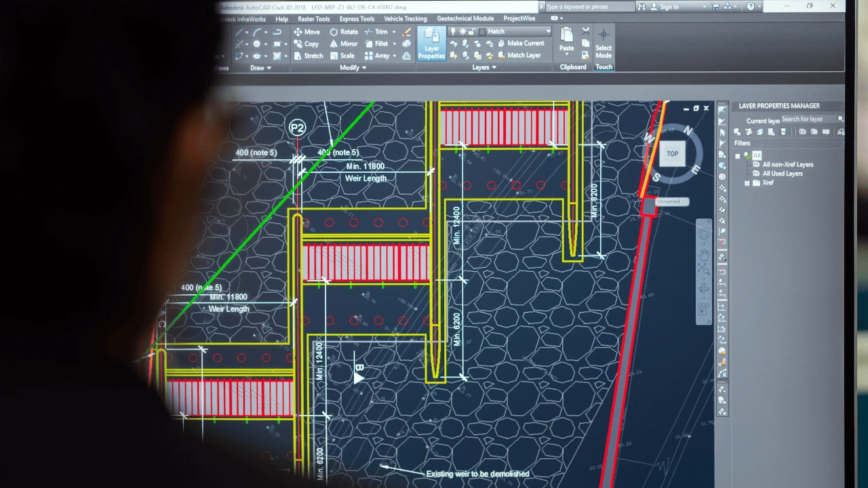Select the Line draw tool

pos(240,32)
